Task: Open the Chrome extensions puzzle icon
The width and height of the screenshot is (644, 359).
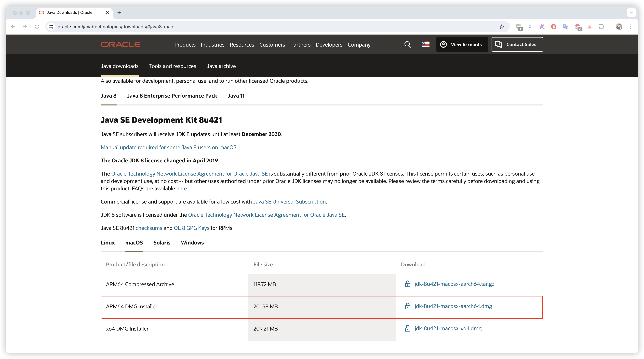Action: (601, 27)
